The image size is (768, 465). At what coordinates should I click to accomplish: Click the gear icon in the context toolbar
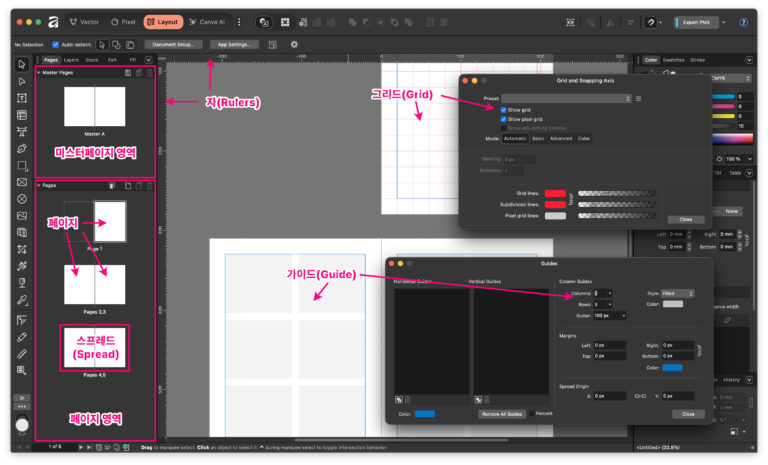[294, 44]
